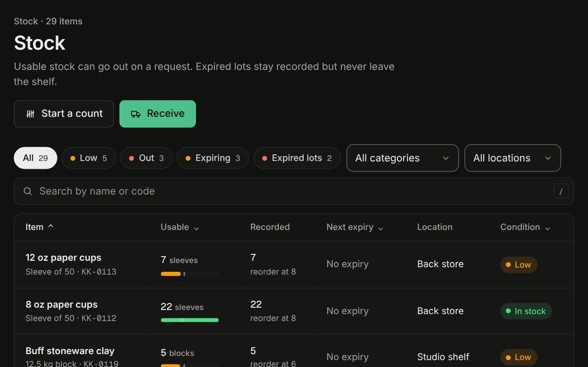Click No expiry cell for 8 oz cups
588x367 pixels.
(347, 311)
